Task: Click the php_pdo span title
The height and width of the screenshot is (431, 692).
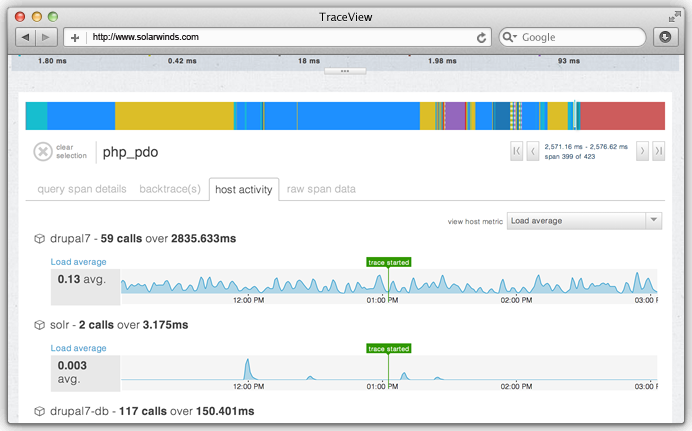Action: tap(131, 152)
